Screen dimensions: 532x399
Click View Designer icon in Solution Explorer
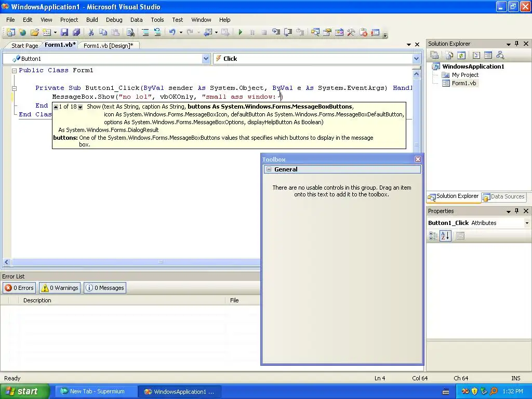click(488, 55)
